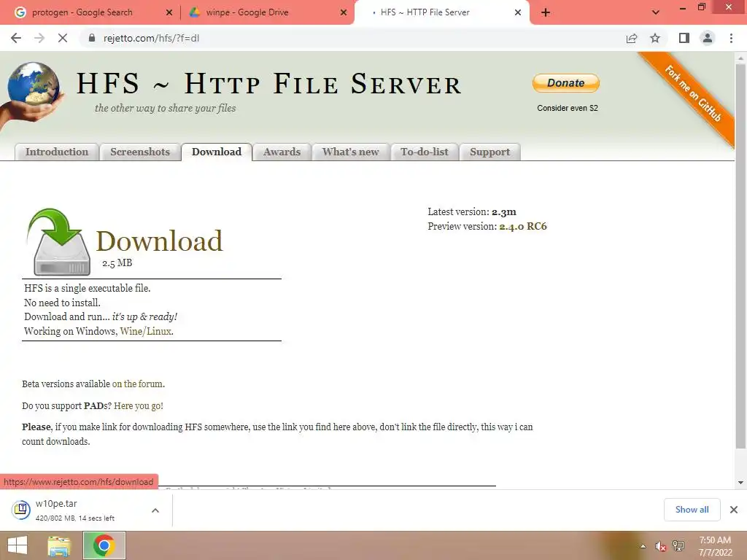Click 'Latest version: 2.3m' text
Viewport: 747px width, 560px height.
coord(472,212)
